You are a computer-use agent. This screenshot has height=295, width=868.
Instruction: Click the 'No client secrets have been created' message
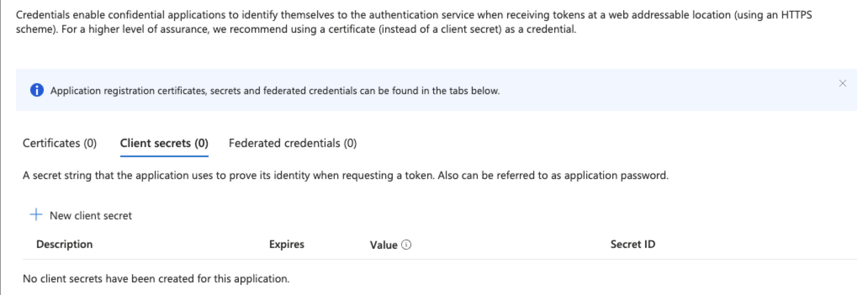(x=156, y=279)
